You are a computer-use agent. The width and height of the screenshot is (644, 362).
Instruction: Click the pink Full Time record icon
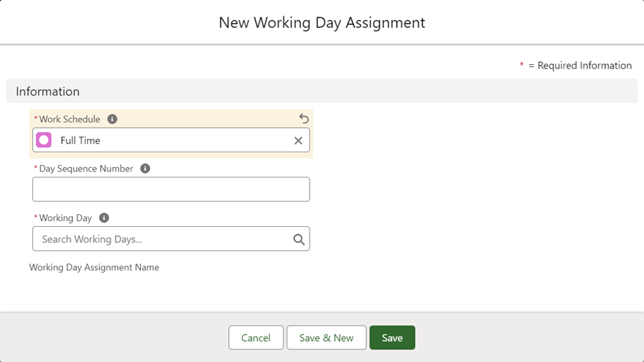[44, 140]
